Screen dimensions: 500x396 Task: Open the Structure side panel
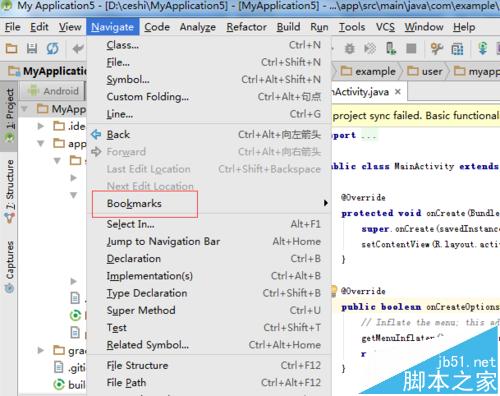tap(9, 191)
